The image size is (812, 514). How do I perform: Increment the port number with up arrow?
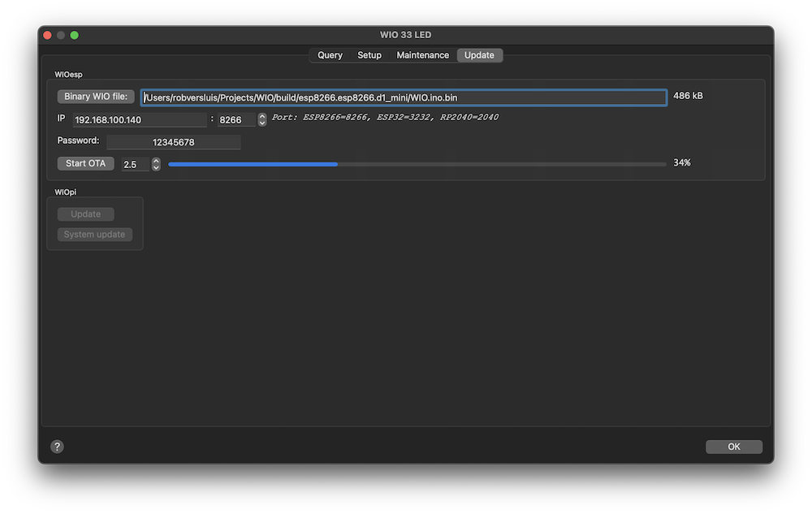(x=262, y=116)
